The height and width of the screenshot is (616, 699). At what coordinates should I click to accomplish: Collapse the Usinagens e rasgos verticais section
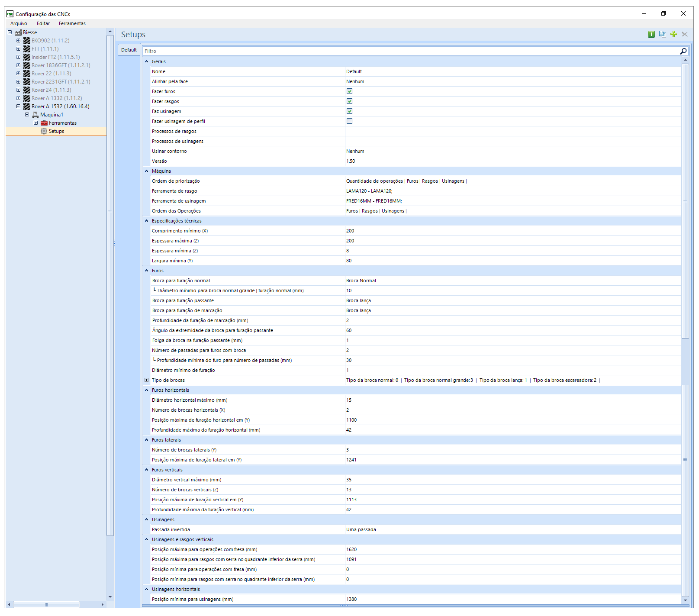point(146,539)
